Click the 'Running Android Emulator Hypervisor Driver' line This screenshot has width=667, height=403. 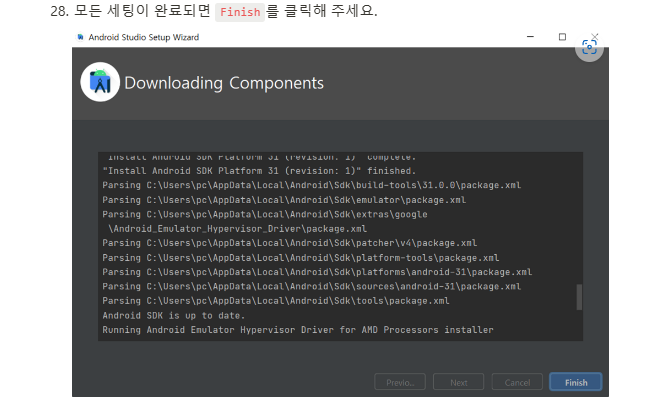(x=298, y=330)
